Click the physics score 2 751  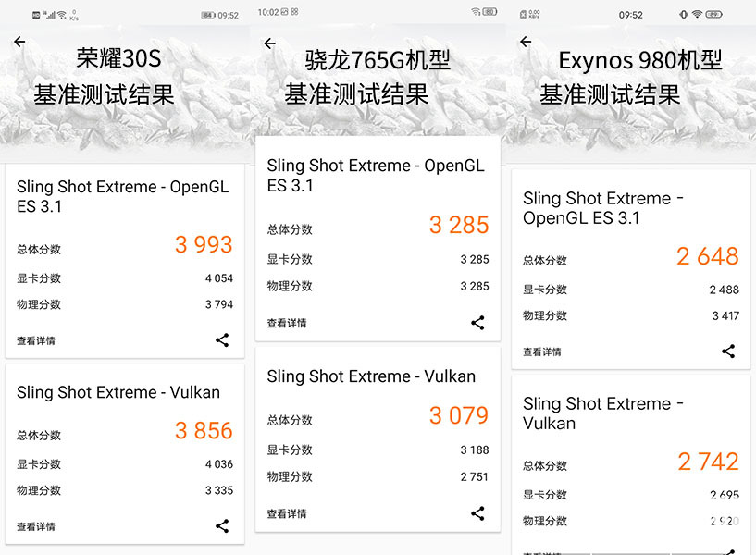coord(475,477)
